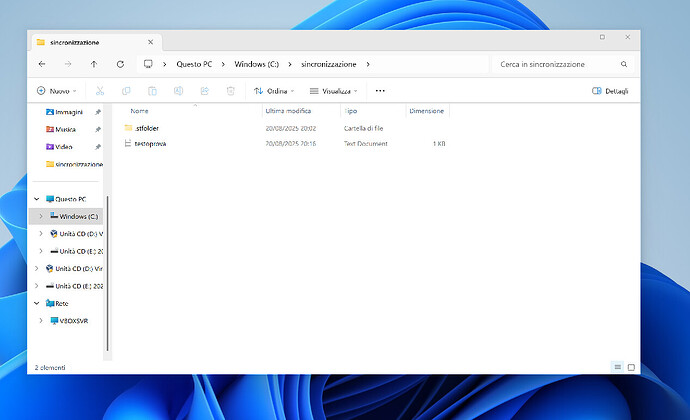Refresh the current folder view
Screen dimensions: 690x420
pos(120,64)
